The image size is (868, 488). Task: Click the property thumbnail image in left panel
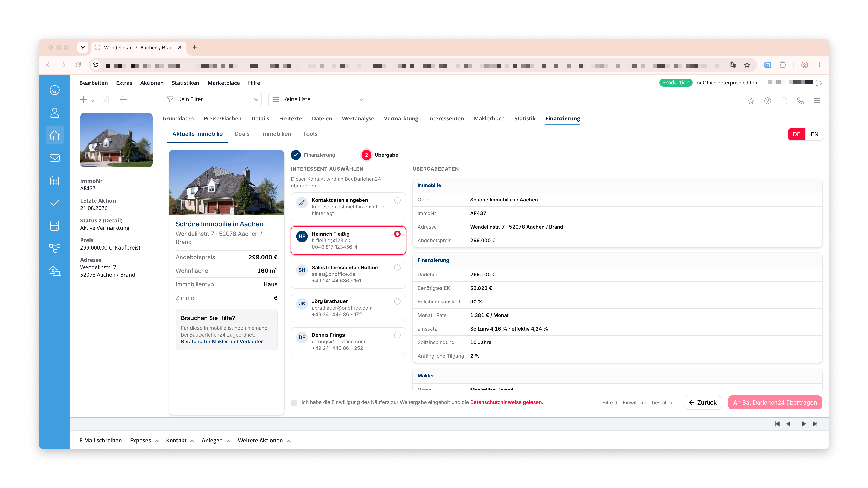pyautogui.click(x=116, y=140)
